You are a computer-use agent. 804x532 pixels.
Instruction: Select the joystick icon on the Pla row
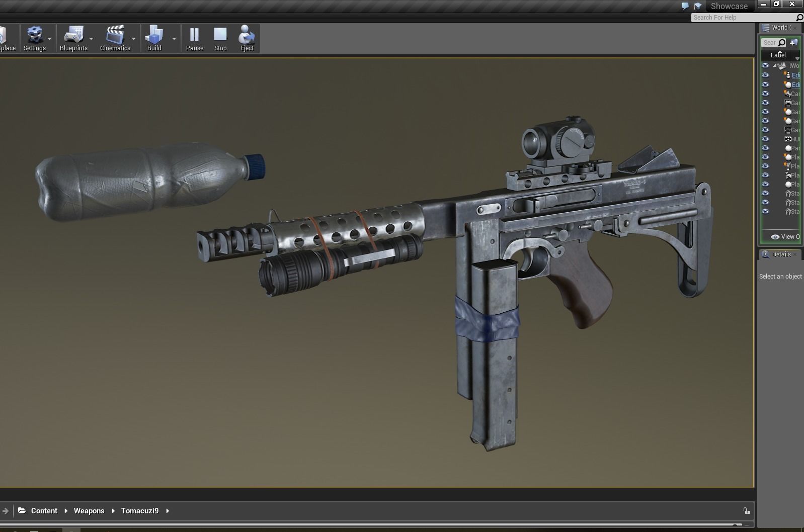click(788, 175)
